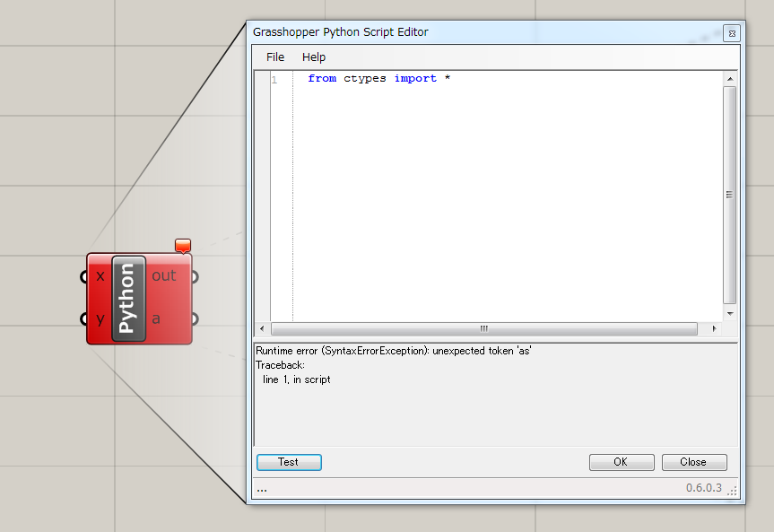Select the Python component name label
Viewport: 774px width, 532px height.
128,298
